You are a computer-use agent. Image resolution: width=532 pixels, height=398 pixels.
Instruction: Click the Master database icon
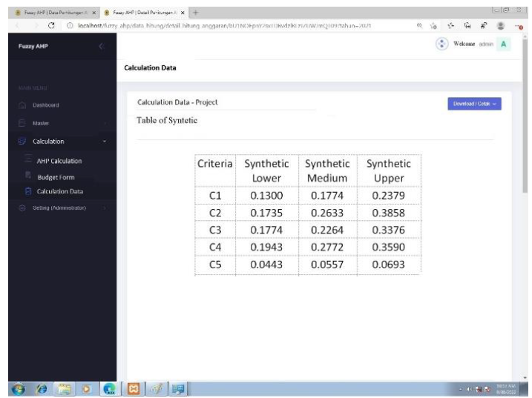(22, 123)
